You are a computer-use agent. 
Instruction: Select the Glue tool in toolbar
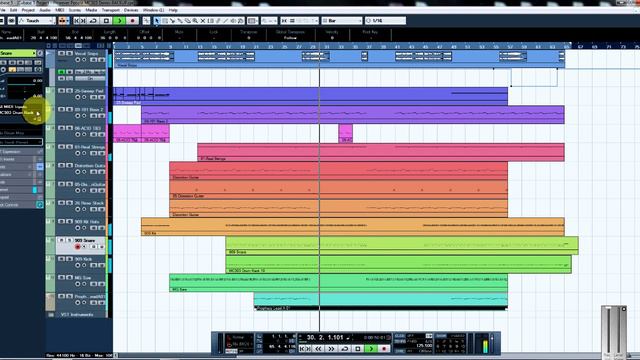tap(180, 20)
